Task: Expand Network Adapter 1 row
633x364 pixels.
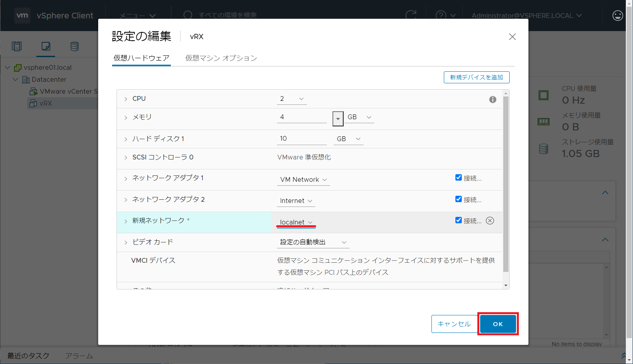Action: pyautogui.click(x=126, y=179)
